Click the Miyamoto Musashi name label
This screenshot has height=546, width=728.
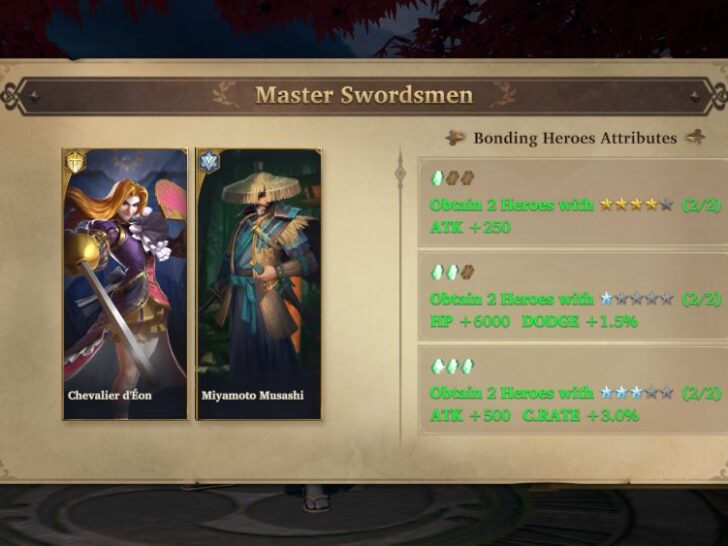point(253,396)
